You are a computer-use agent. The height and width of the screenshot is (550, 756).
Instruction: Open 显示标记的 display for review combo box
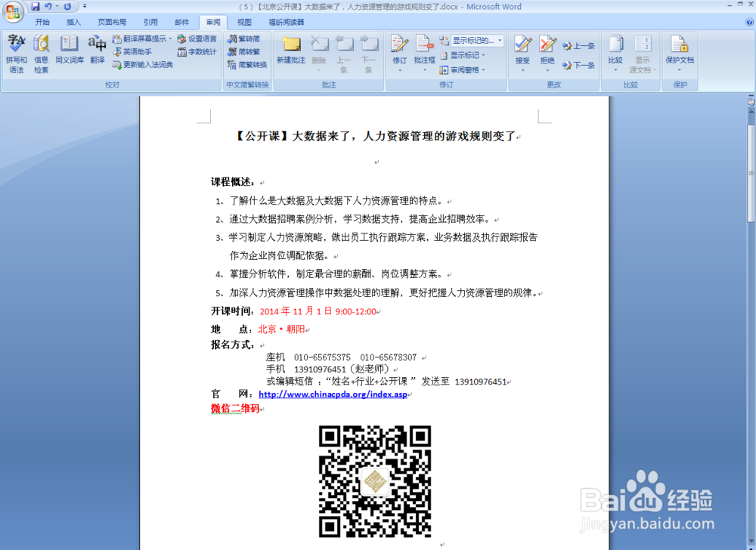(x=477, y=41)
